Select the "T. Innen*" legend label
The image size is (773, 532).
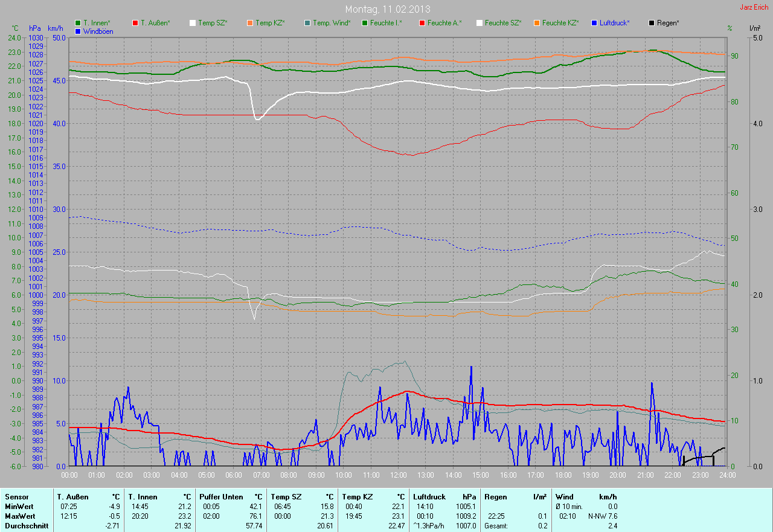click(97, 23)
